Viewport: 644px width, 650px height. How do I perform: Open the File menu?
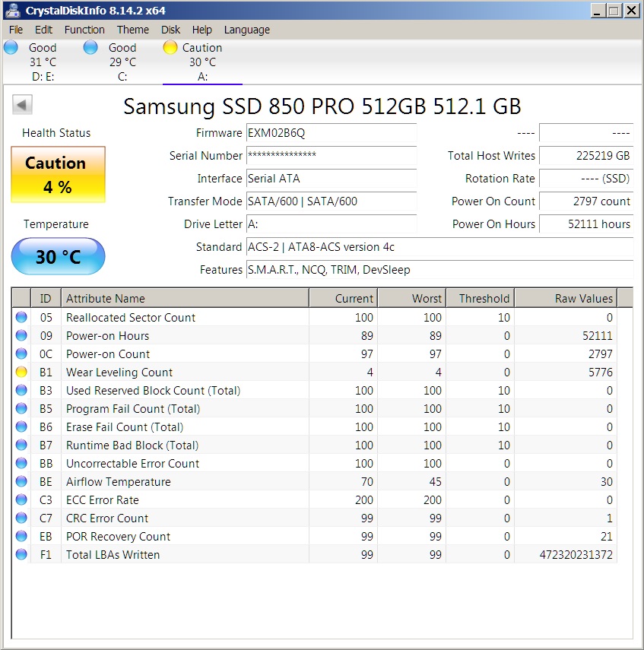[16, 30]
